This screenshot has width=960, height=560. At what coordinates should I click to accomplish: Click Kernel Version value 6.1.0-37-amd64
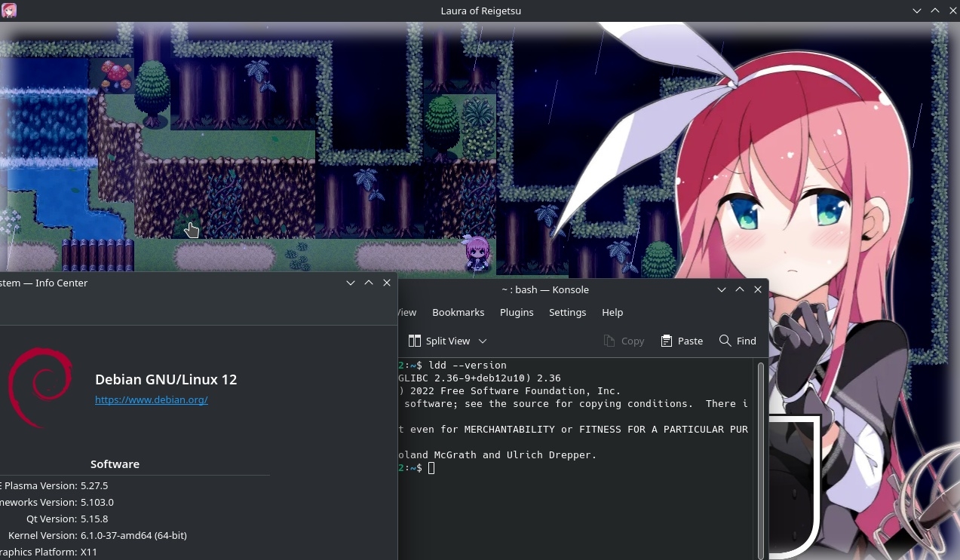[133, 536]
